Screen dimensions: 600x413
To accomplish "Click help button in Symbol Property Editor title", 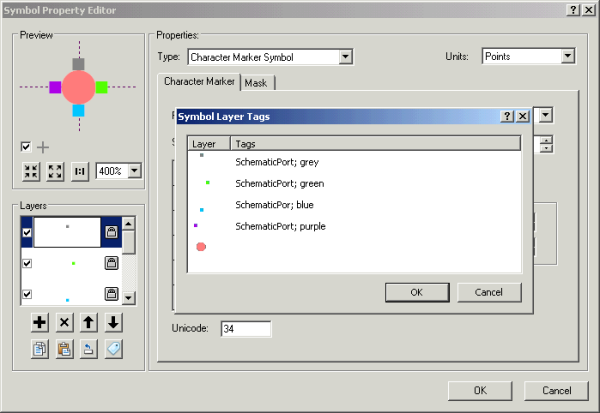I will click(x=573, y=10).
